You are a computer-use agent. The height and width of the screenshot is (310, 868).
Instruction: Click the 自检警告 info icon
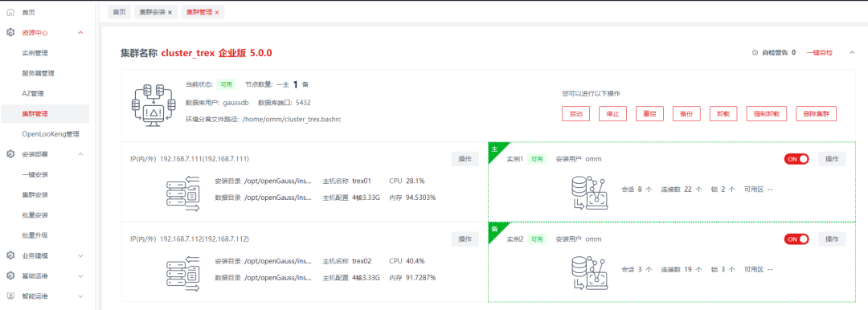755,52
